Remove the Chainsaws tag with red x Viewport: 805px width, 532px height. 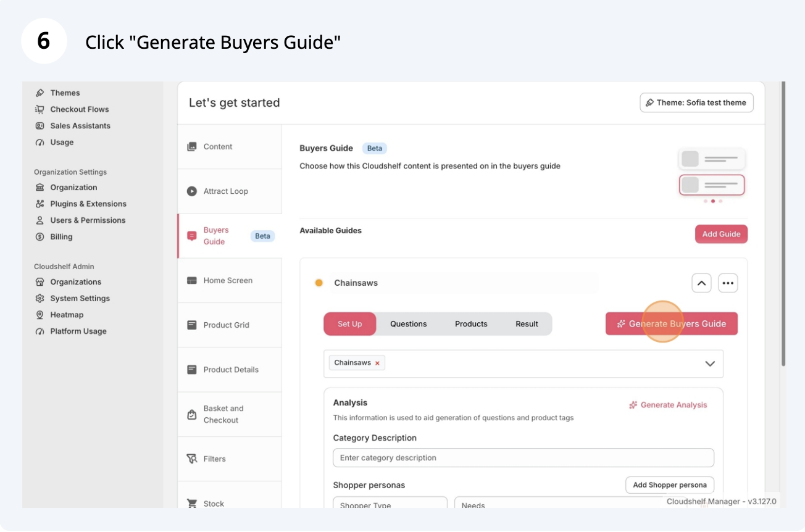click(377, 363)
